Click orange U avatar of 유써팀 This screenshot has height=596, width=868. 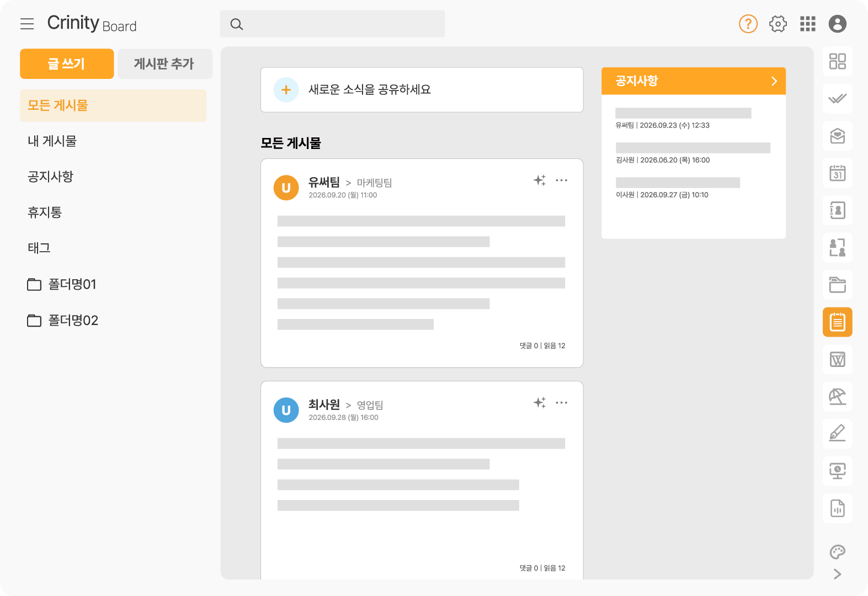[286, 188]
